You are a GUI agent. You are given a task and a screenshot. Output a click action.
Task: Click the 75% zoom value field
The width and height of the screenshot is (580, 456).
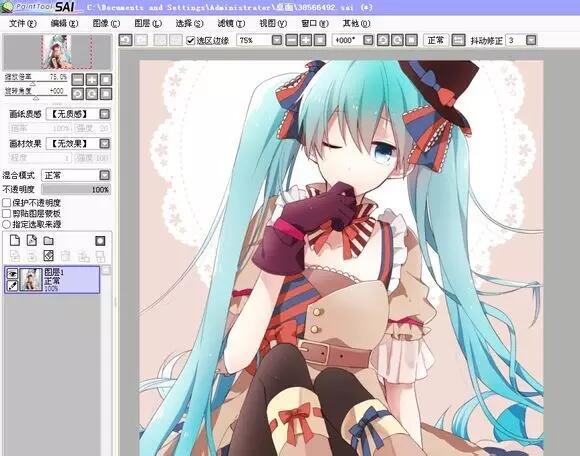(x=254, y=40)
